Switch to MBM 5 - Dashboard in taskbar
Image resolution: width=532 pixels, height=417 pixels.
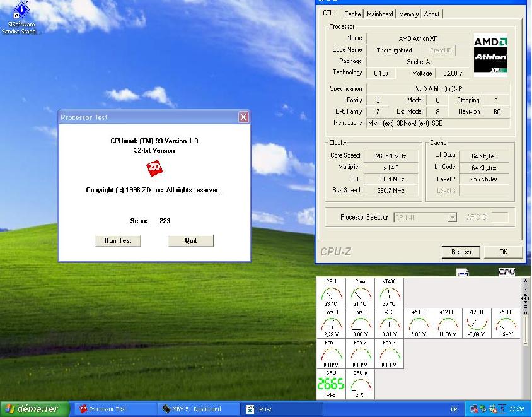click(x=199, y=409)
